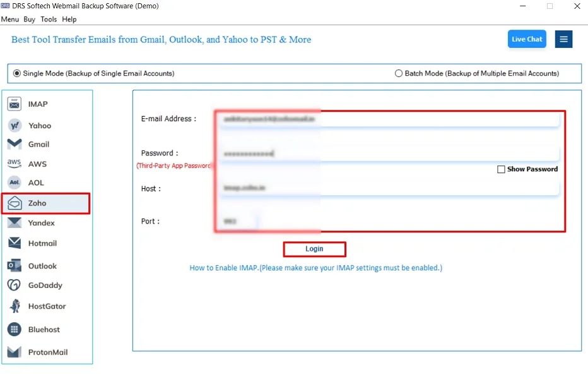588x379 pixels.
Task: Select AWS email backup
Action: pyautogui.click(x=37, y=164)
